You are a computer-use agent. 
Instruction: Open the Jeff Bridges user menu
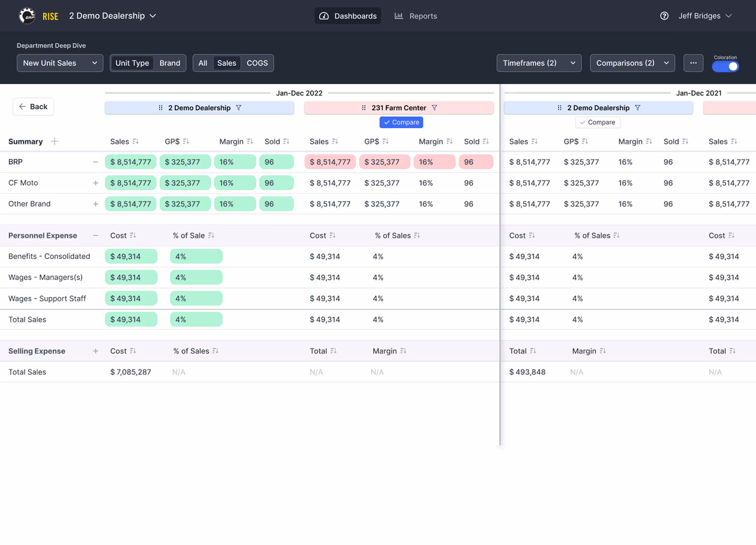pos(705,16)
